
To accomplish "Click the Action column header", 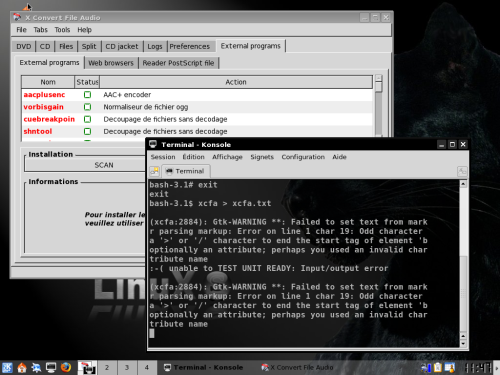I will 236,82.
